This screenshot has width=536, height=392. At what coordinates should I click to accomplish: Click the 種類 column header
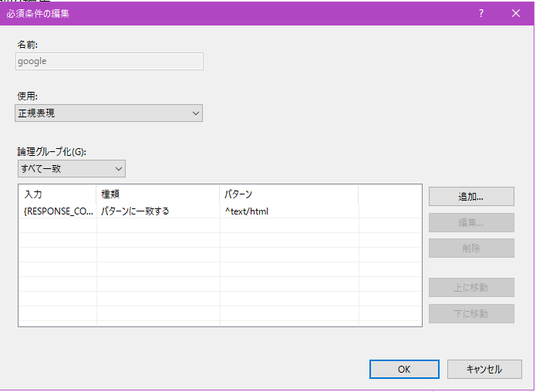[158, 194]
